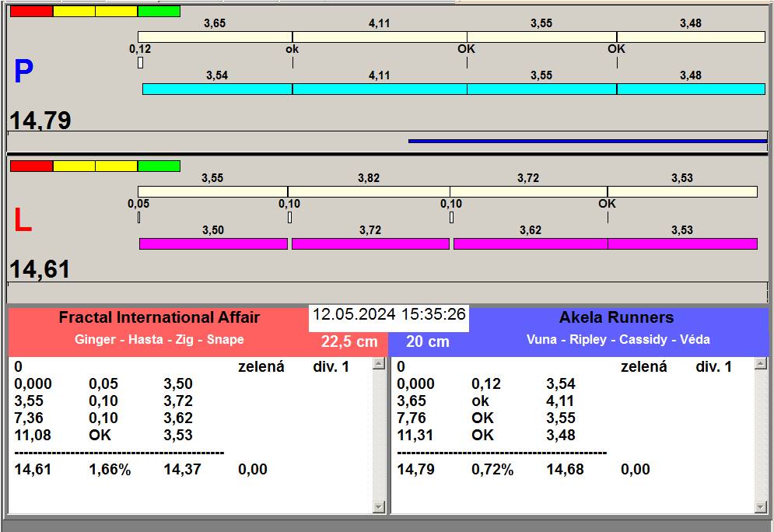Select the cream 3,65 segment in lane P
774x532 pixels.
coord(215,37)
